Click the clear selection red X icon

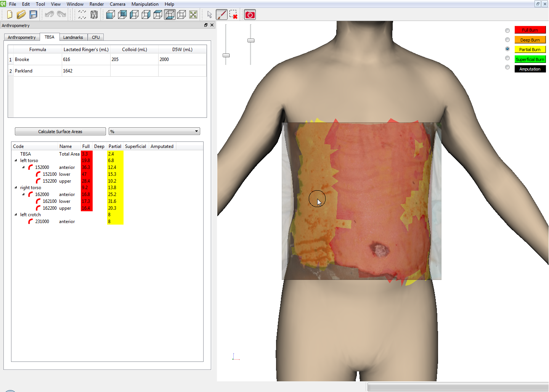click(233, 14)
